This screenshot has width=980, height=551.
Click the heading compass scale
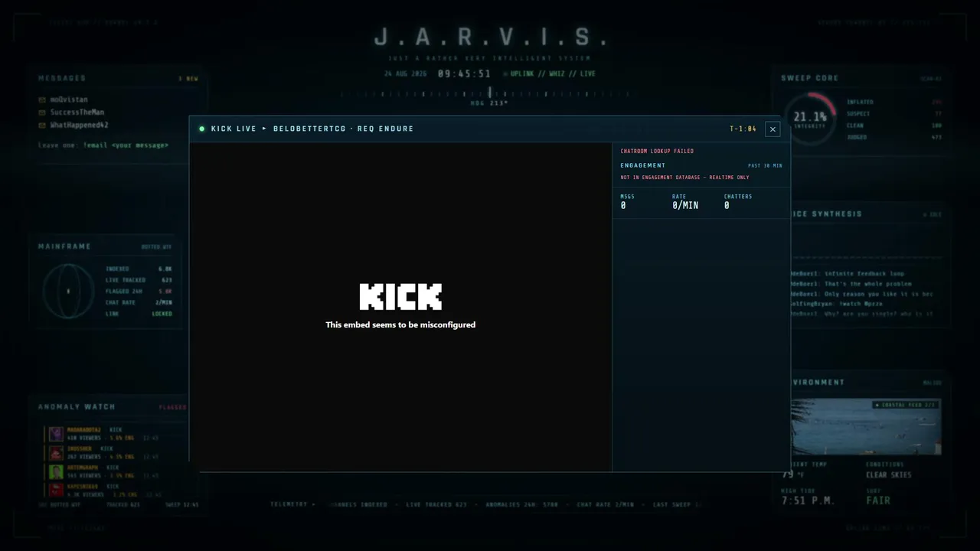click(x=489, y=94)
